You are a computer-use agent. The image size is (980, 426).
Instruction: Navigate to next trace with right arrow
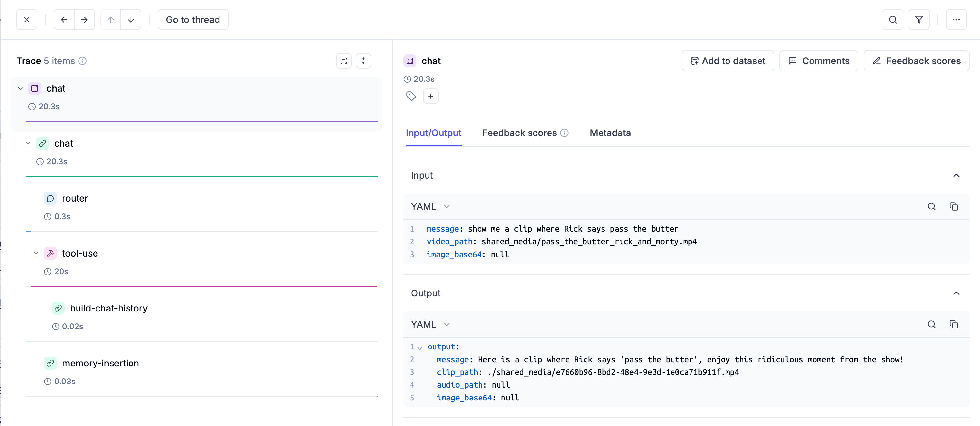pos(84,20)
